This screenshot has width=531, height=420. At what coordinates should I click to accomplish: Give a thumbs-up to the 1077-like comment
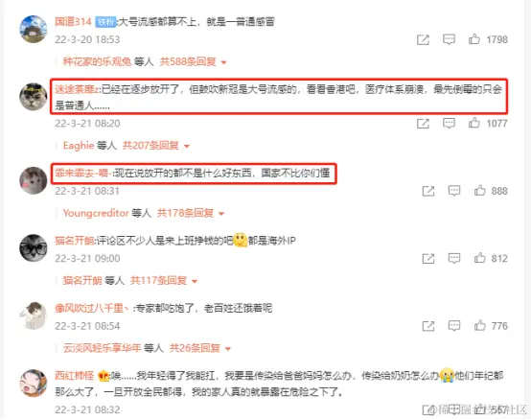pos(474,123)
